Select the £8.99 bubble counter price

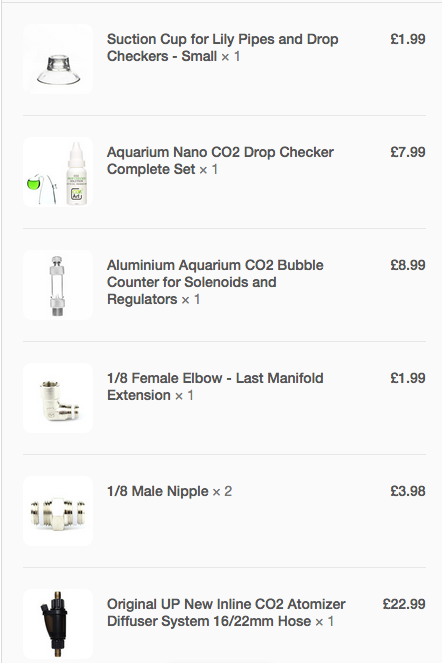click(408, 265)
